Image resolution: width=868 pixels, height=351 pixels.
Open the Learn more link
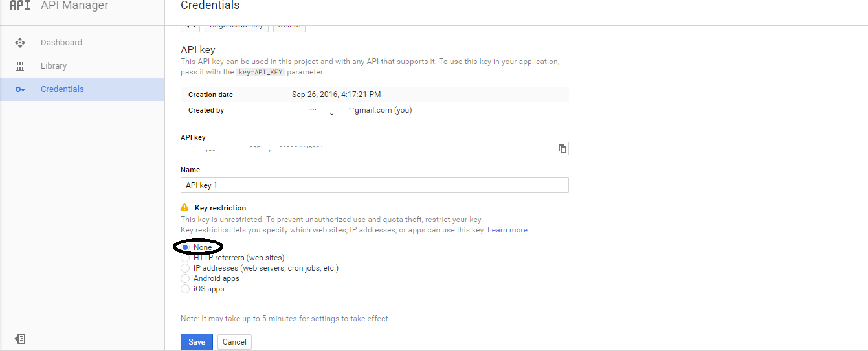507,230
